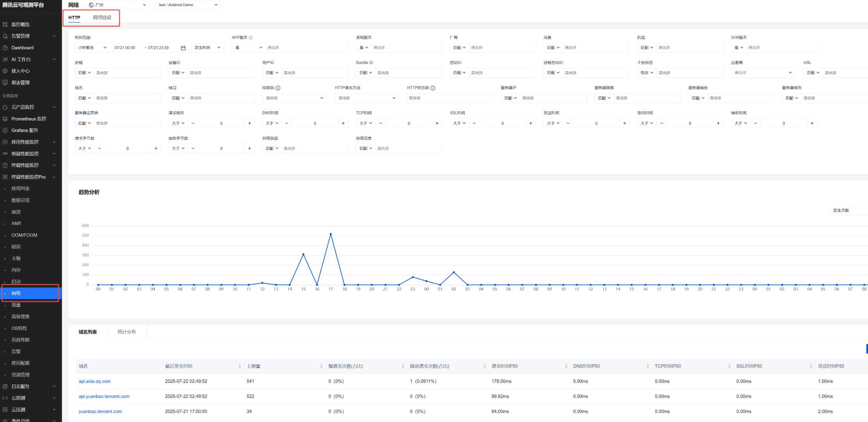868x422 pixels.
Task: Open the 小时聚合 aggregation dropdown
Action: click(x=92, y=48)
